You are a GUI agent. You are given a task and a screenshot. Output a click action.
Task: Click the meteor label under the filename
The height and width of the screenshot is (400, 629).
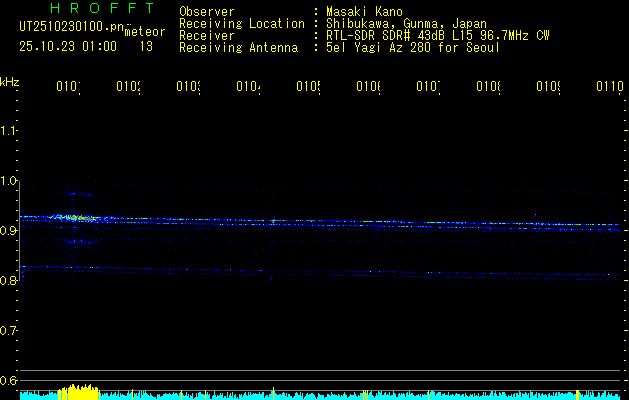click(145, 32)
